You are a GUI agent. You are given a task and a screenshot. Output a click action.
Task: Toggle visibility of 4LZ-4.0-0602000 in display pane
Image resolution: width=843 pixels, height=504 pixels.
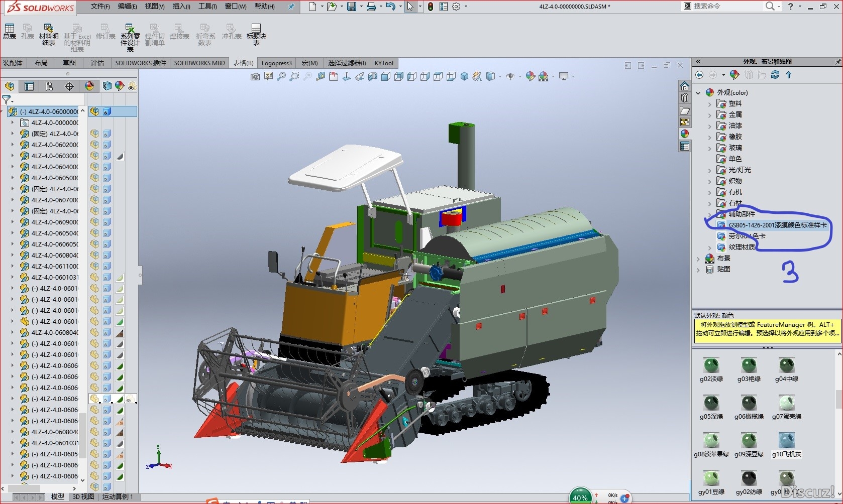94,145
